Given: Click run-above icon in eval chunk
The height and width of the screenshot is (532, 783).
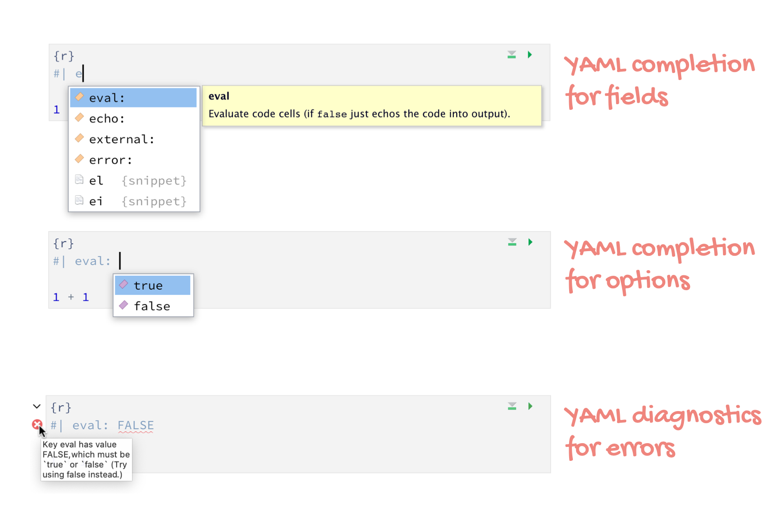Looking at the screenshot, I should tap(512, 242).
